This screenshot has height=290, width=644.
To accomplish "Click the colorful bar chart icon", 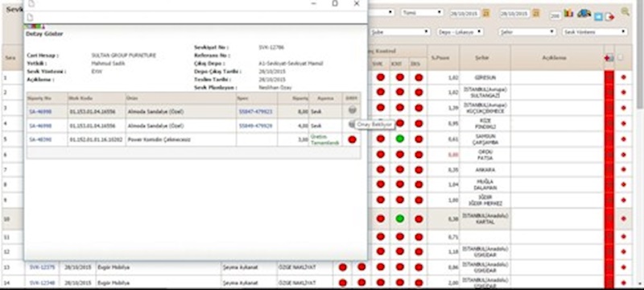I will pos(568,13).
